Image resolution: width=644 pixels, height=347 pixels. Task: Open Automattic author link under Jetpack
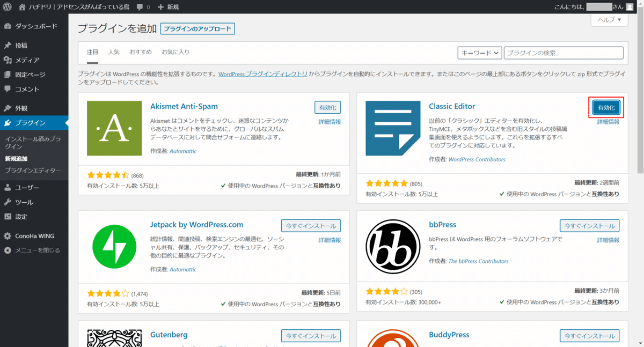pos(183,269)
